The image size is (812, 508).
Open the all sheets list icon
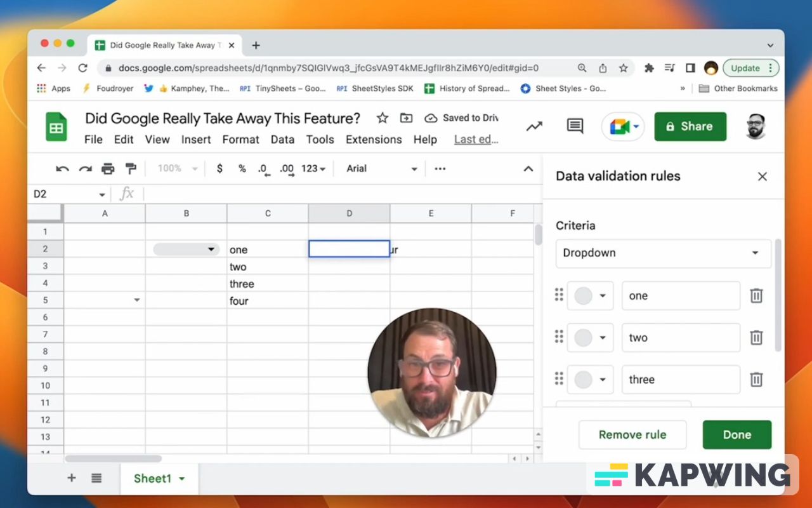point(96,478)
